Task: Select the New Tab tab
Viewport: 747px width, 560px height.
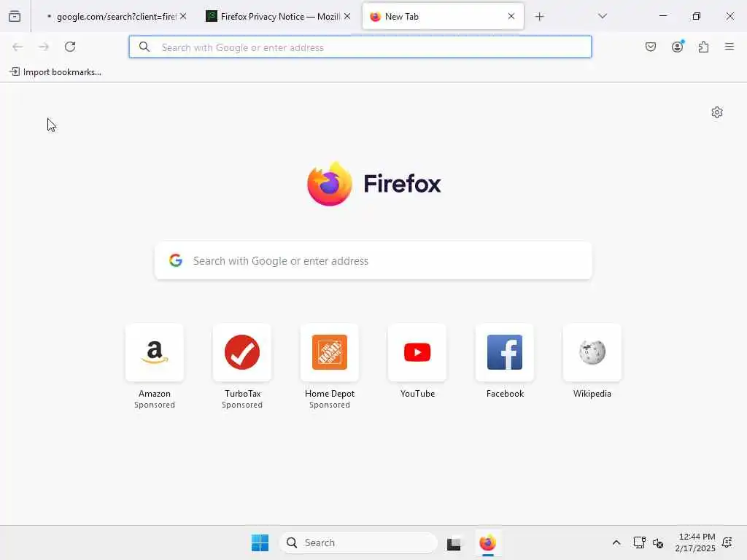Action: (x=443, y=17)
